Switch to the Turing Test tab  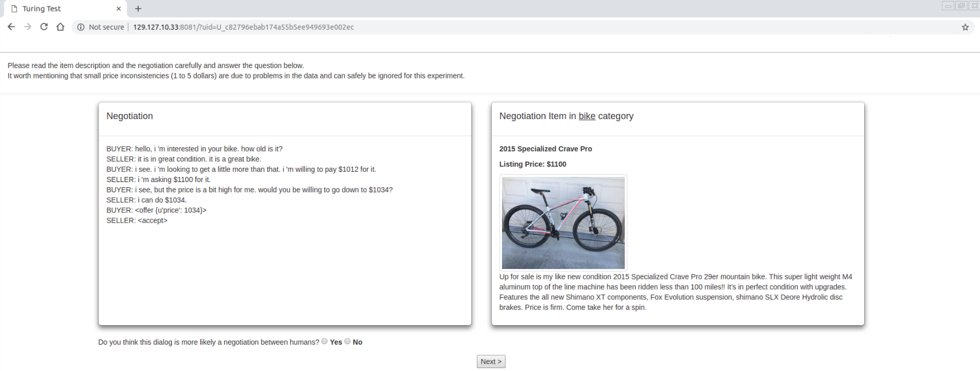63,9
